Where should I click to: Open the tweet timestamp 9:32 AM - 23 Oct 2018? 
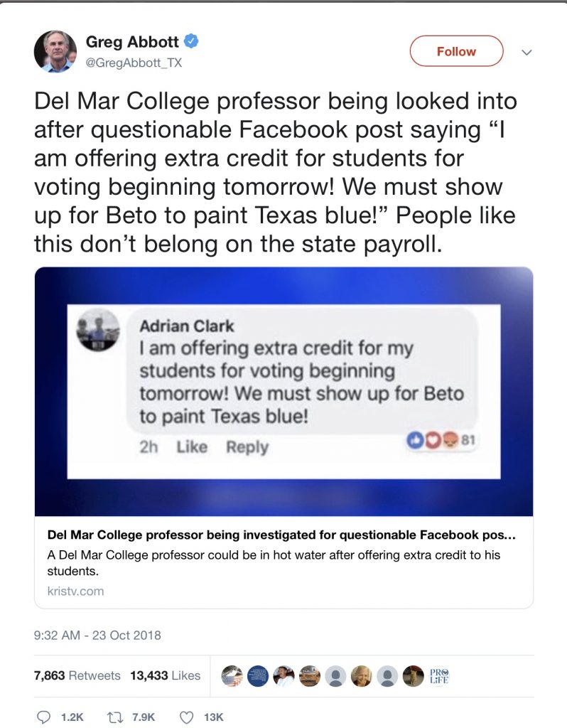pyautogui.click(x=97, y=635)
